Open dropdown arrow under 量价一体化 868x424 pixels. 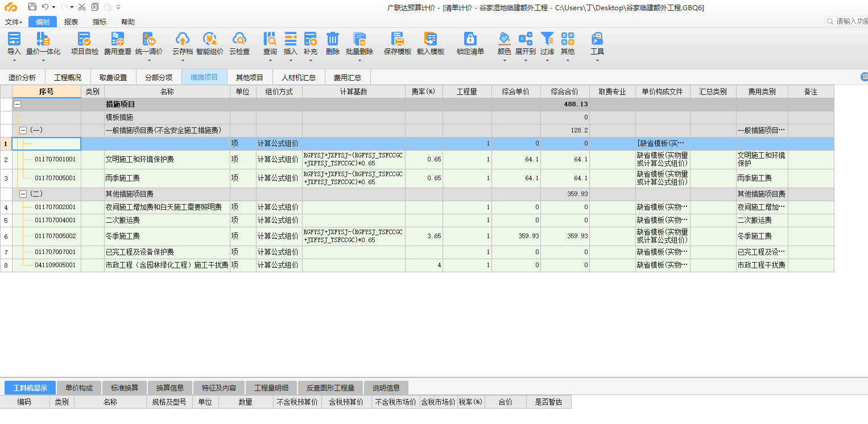(x=43, y=60)
